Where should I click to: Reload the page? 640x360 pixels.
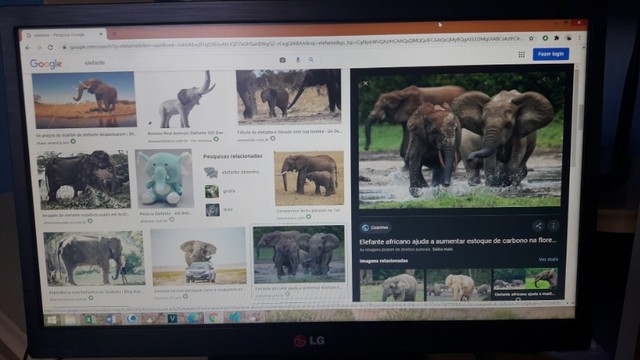[50, 47]
